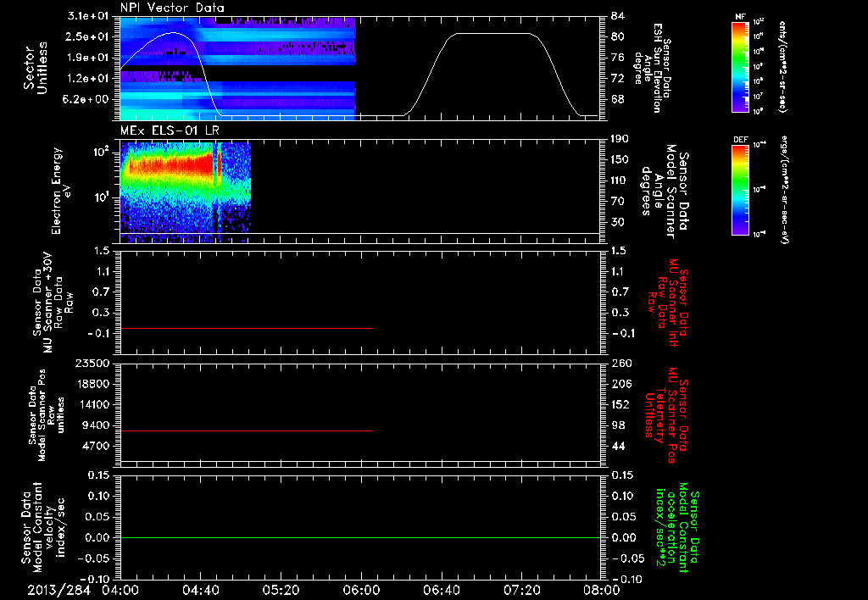
Task: Click the 10² electron energy tick label
Action: pos(100,152)
